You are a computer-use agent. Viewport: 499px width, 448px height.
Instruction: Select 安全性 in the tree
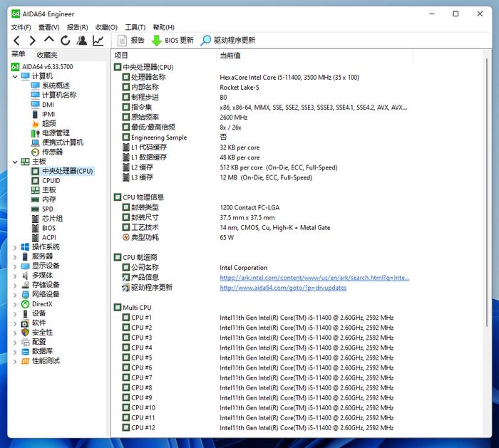[x=37, y=333]
